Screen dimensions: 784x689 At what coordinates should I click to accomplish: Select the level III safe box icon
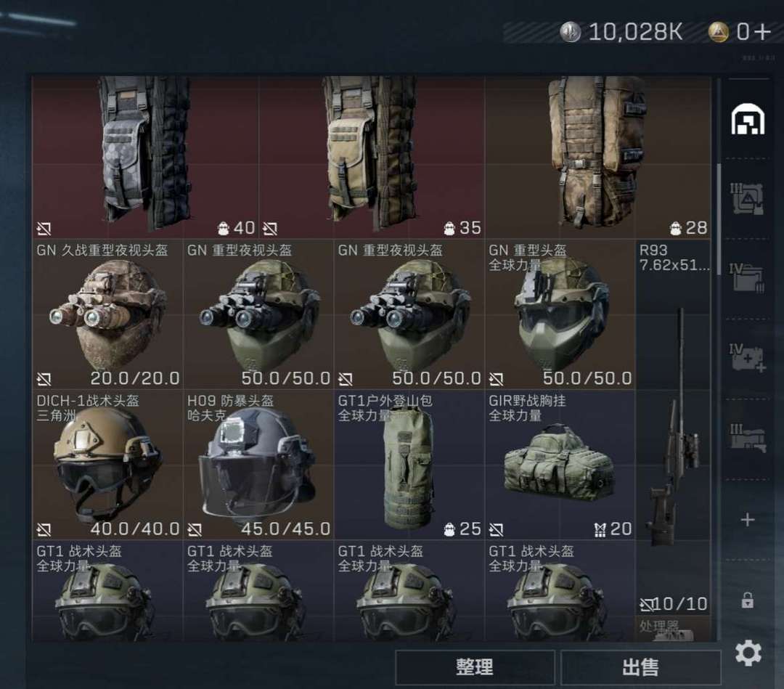tap(747, 199)
